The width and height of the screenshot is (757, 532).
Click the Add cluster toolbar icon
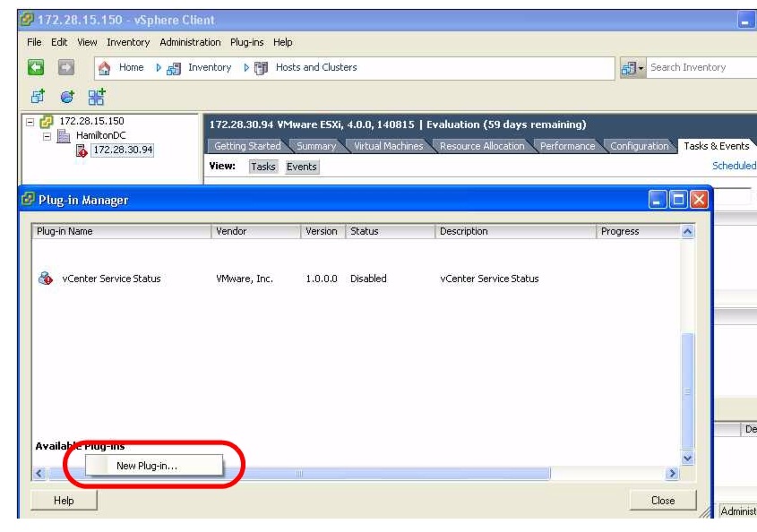coord(97,97)
